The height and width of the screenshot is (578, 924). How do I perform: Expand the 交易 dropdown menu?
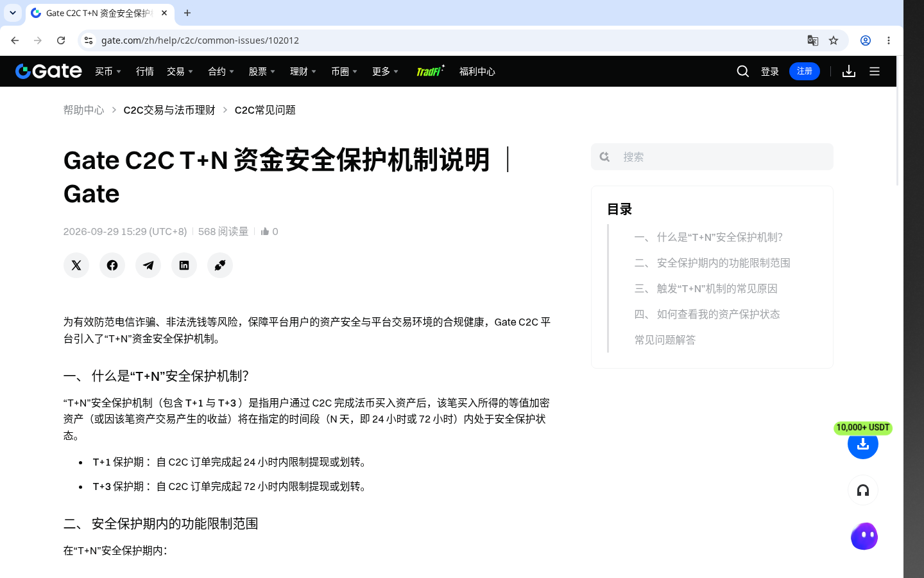pyautogui.click(x=180, y=71)
